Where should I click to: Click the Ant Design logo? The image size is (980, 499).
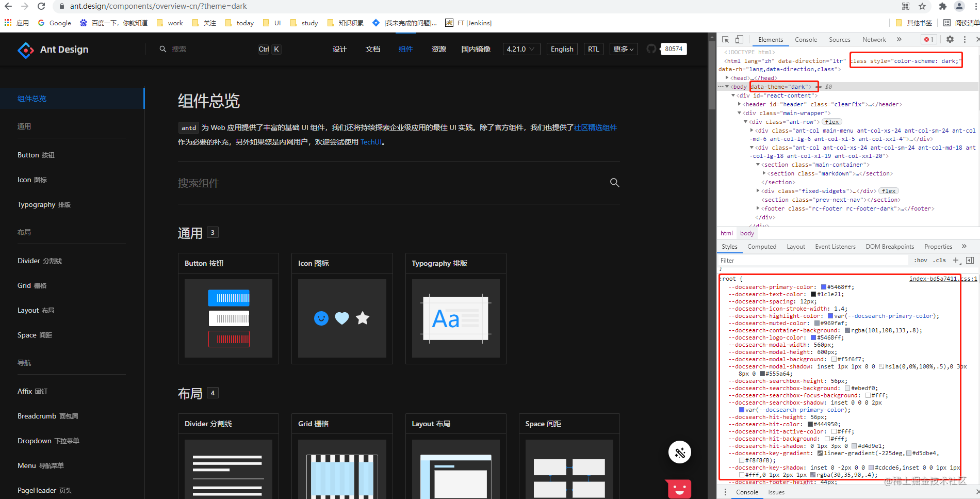(x=53, y=50)
